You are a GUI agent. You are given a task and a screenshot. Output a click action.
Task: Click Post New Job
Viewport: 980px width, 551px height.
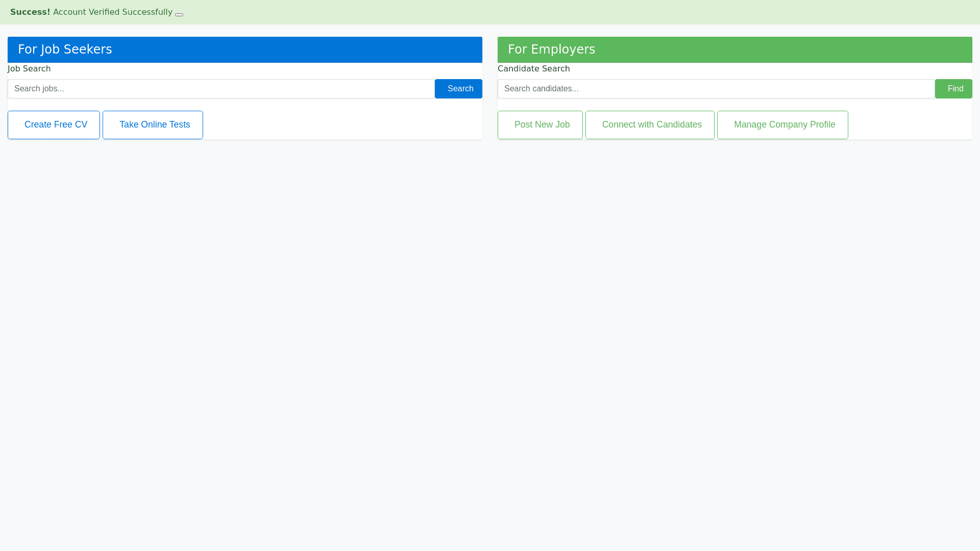(x=540, y=125)
